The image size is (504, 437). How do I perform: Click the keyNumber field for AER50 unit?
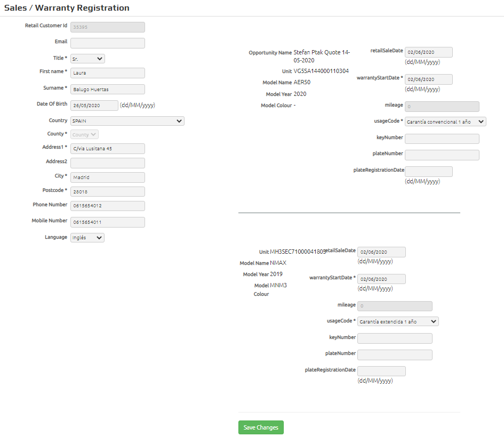coord(442,139)
